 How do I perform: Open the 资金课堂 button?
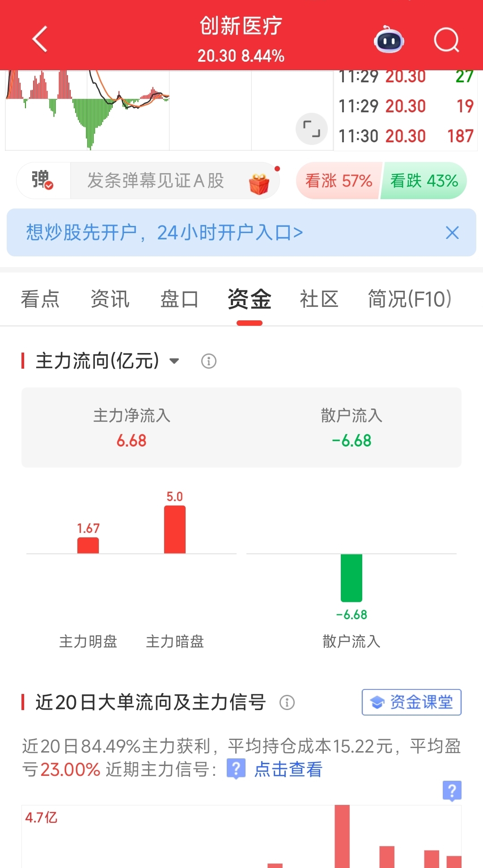pos(411,702)
